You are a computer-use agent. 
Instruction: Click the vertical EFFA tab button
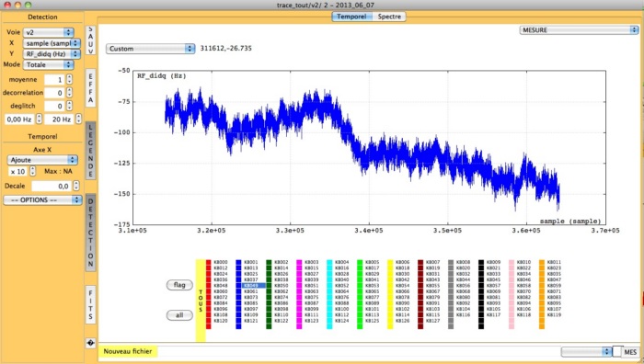tap(90, 88)
